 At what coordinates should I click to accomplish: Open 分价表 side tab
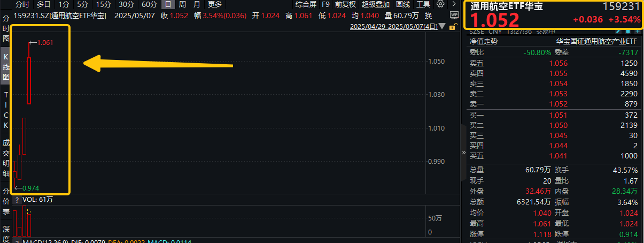[x=6, y=201]
